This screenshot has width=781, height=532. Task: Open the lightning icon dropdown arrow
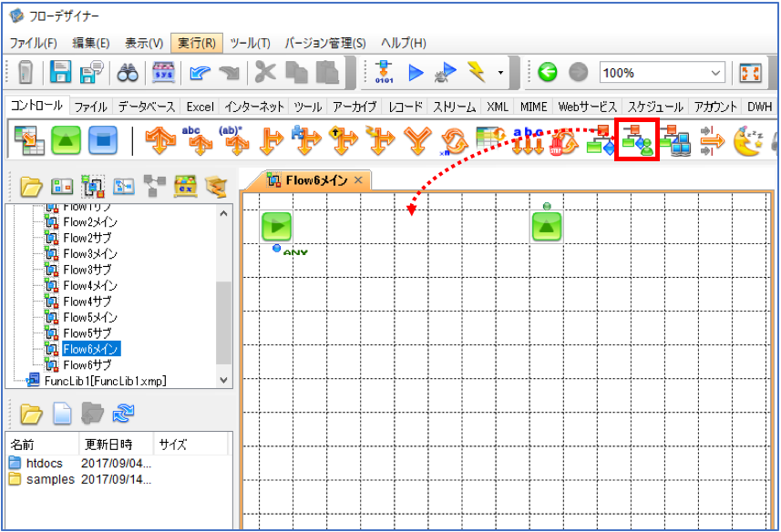pos(500,73)
